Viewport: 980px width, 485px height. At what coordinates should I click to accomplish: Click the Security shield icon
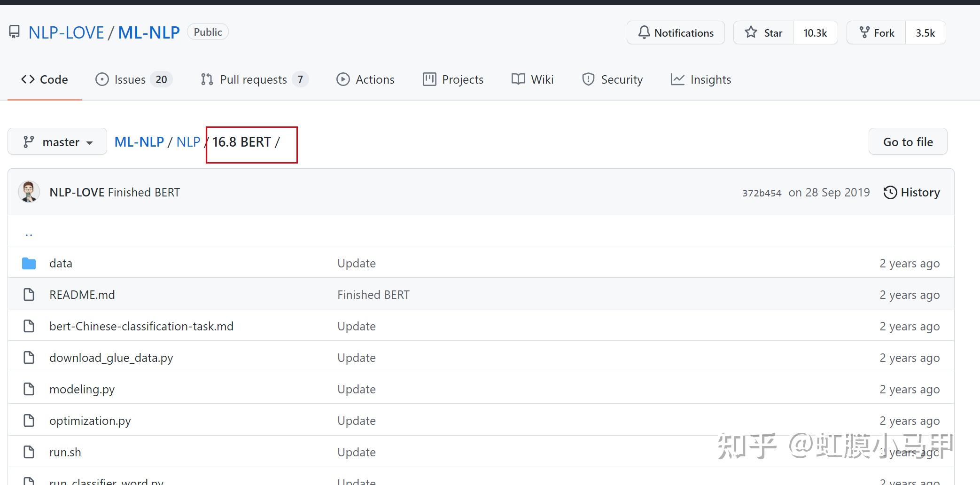coord(588,79)
